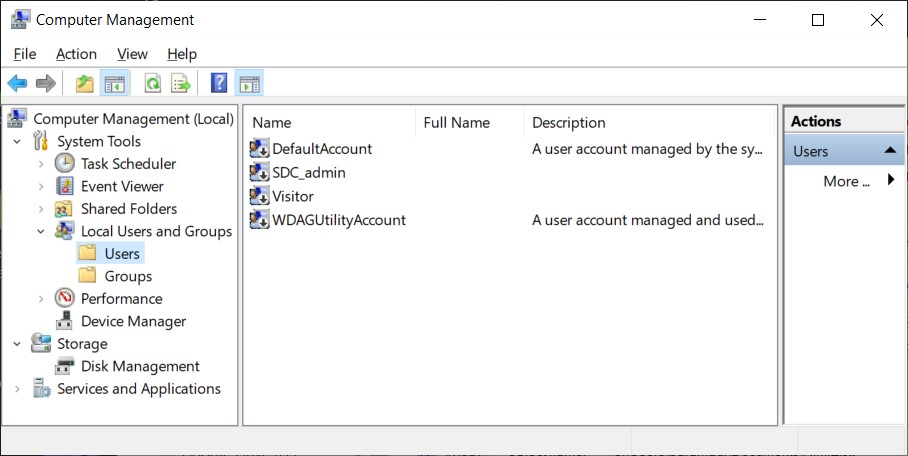Screen dimensions: 908x456
Task: Select the Event Viewer tree label
Action: click(x=122, y=186)
